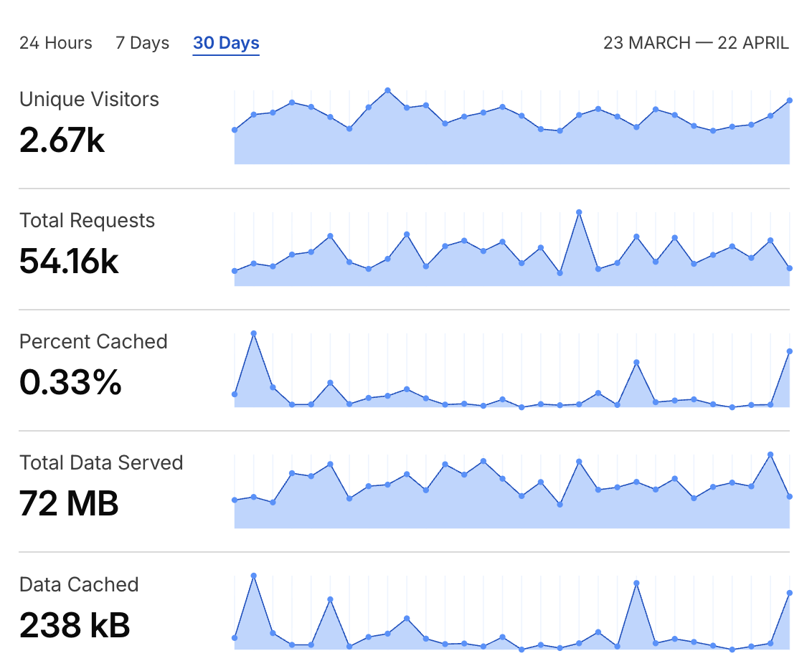The image size is (812, 671).
Task: Switch to the 24 Hours tab
Action: click(x=56, y=43)
